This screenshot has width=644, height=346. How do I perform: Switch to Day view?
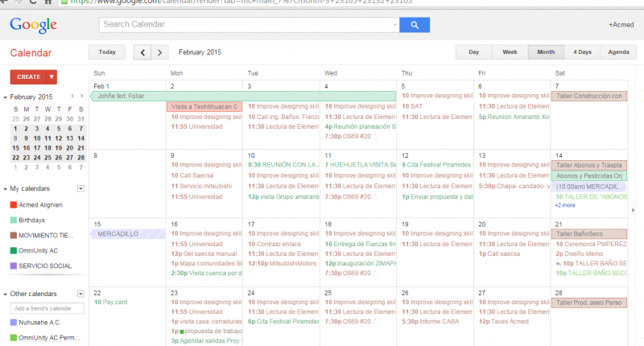pyautogui.click(x=473, y=52)
